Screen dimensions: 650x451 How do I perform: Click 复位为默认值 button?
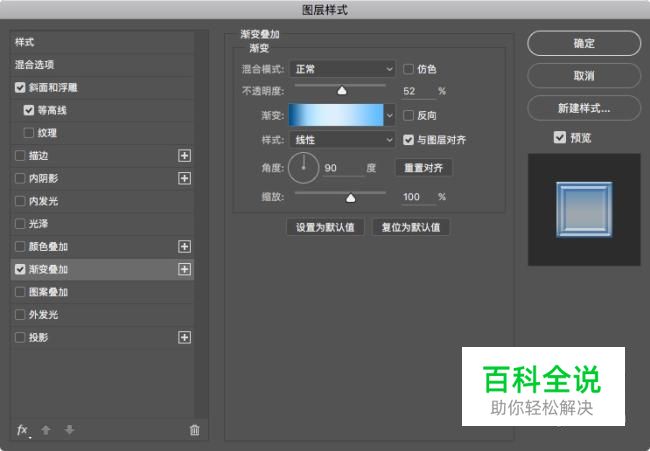pyautogui.click(x=411, y=227)
